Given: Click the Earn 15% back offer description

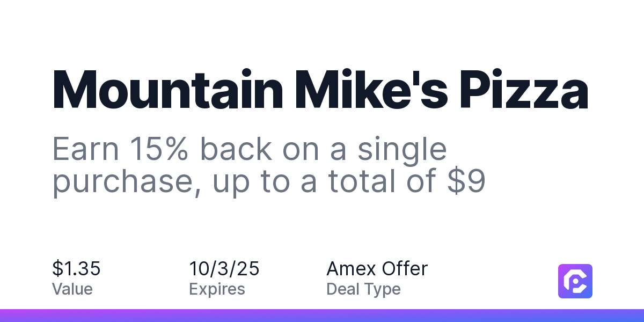Looking at the screenshot, I should 269,166.
